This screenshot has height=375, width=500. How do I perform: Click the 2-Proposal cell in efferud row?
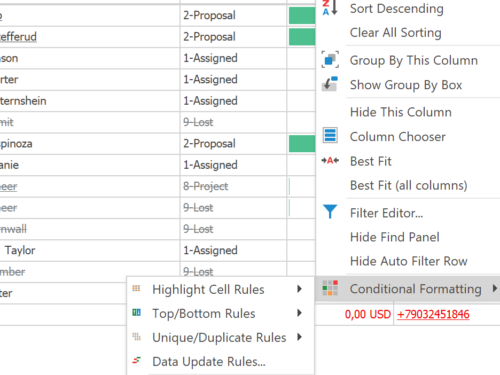pos(233,37)
